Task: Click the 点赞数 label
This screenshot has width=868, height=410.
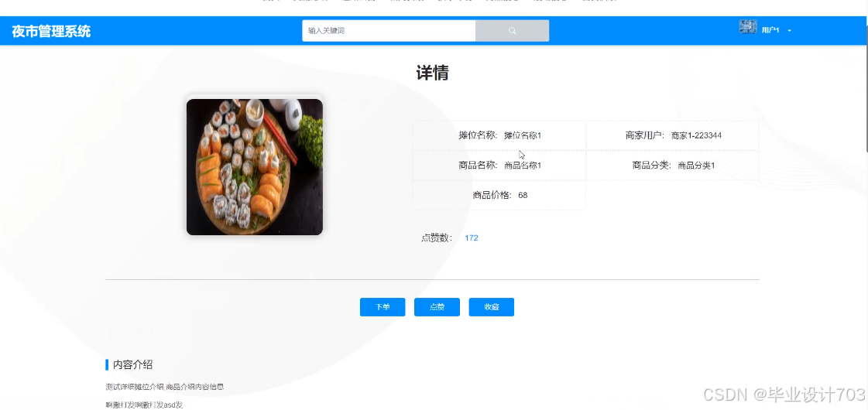Action: coord(437,238)
